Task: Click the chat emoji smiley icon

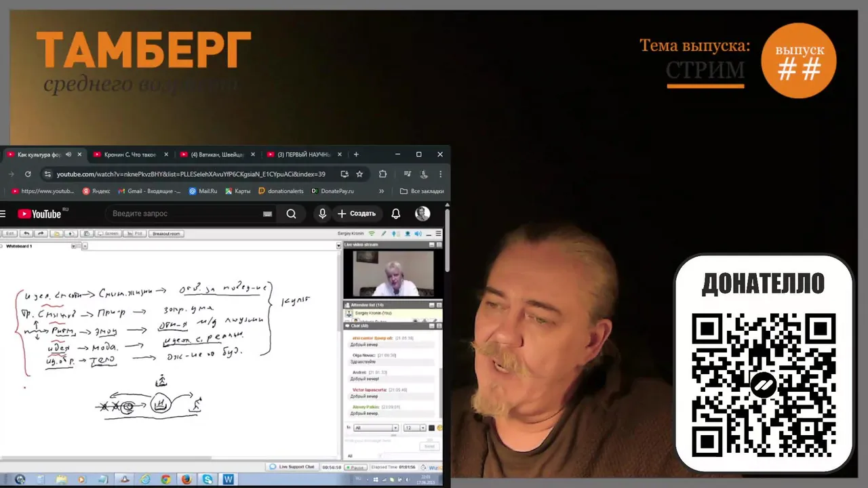Action: click(x=439, y=428)
